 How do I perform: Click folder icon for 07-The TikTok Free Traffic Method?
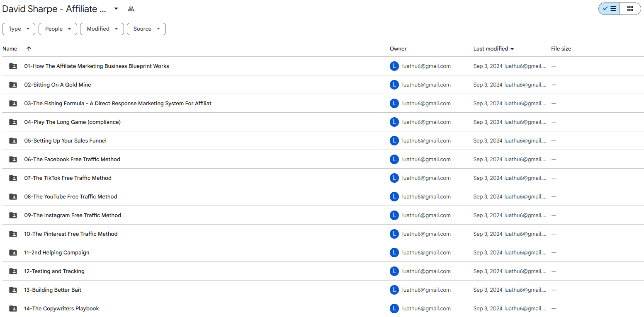coord(13,178)
